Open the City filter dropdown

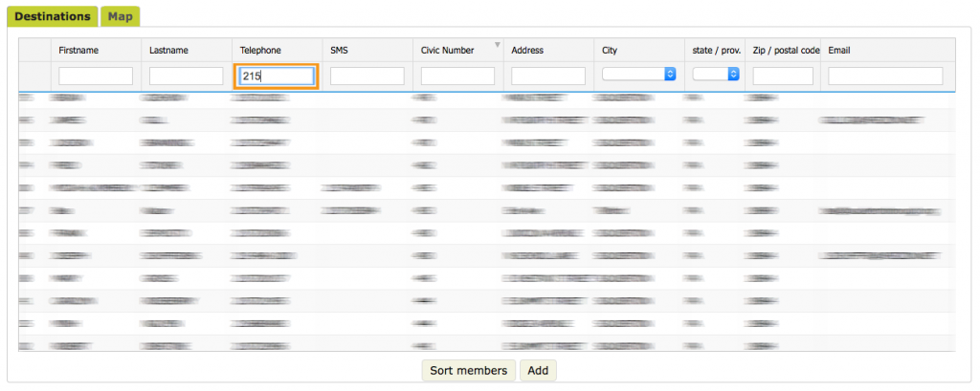coord(638,75)
